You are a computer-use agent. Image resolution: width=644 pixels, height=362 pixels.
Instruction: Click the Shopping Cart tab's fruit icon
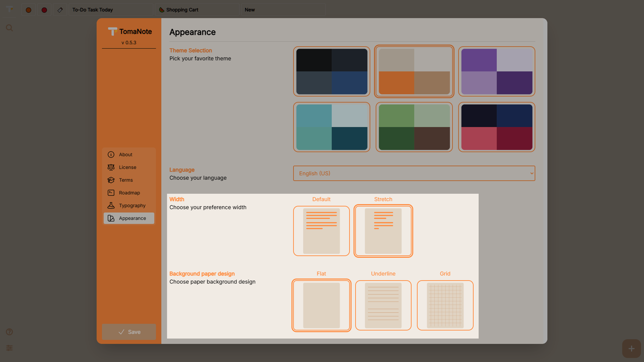(x=162, y=10)
